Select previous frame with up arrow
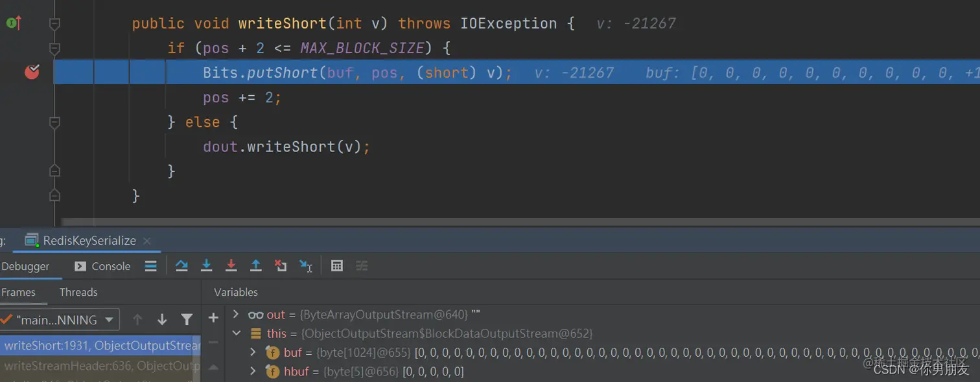The image size is (980, 382). pos(137,319)
